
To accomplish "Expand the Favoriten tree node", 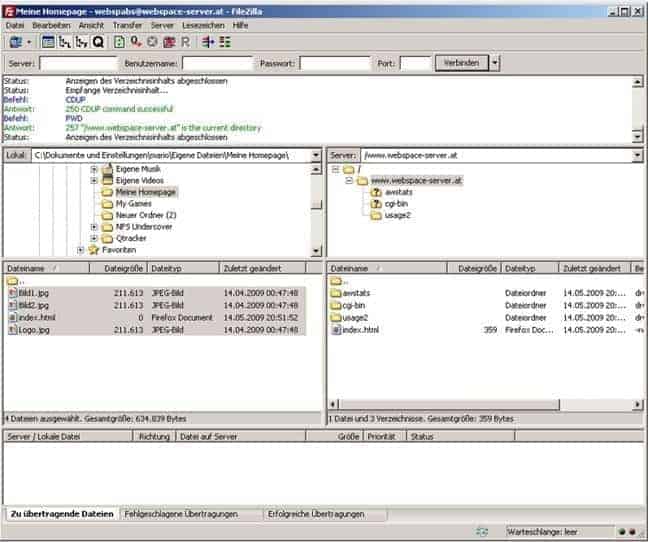I will (81, 250).
